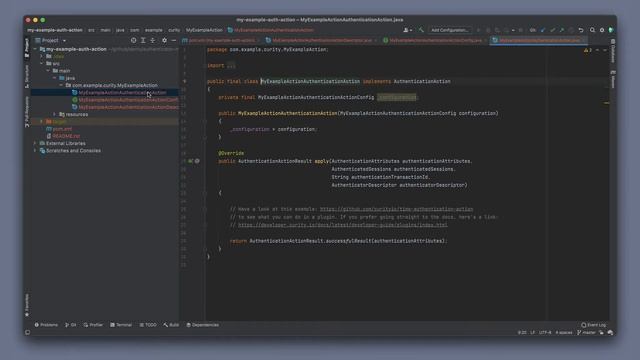Switch to the pom.xml editor tab
Viewport: 640px width, 360px height.
[220, 40]
